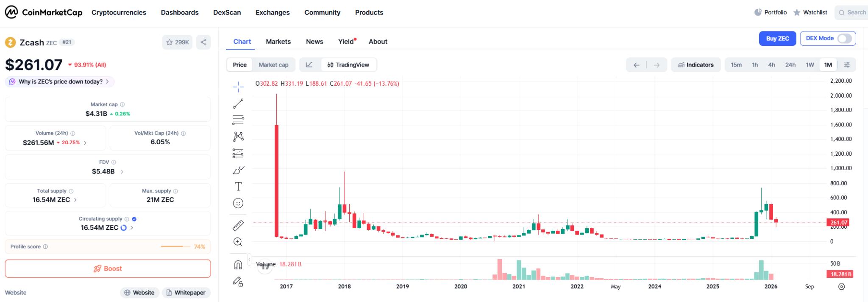Expand 'Why is ZEC's price down today?'
The height and width of the screenshot is (302, 868).
(x=59, y=81)
